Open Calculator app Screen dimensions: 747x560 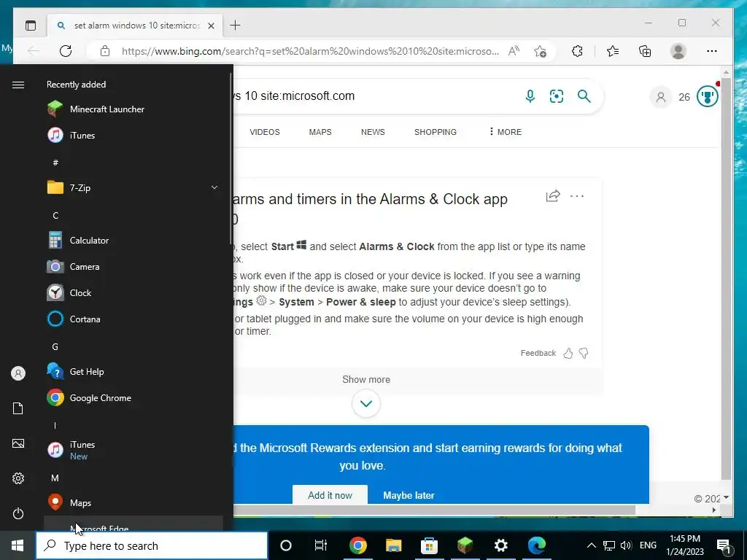click(x=133, y=241)
